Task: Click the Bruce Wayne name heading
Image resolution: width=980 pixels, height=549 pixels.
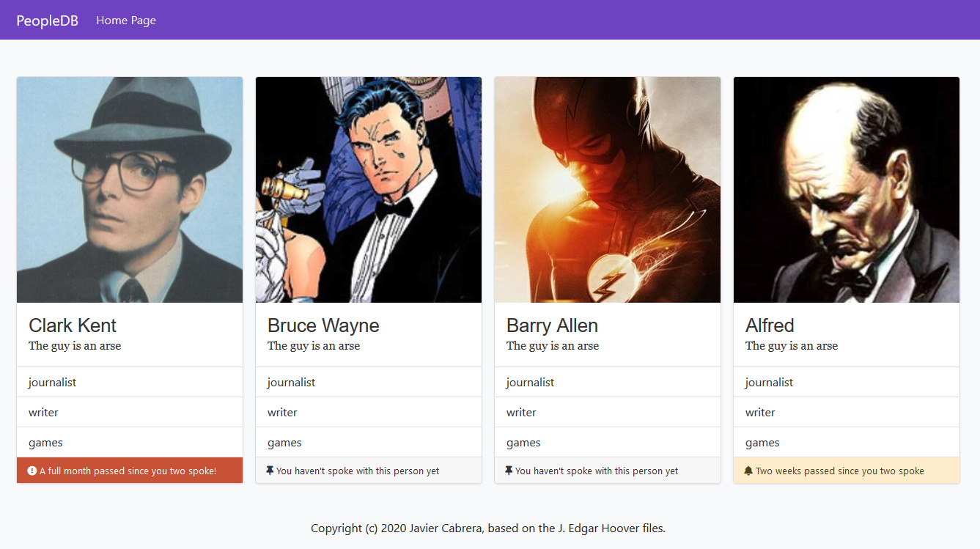Action: click(x=323, y=325)
